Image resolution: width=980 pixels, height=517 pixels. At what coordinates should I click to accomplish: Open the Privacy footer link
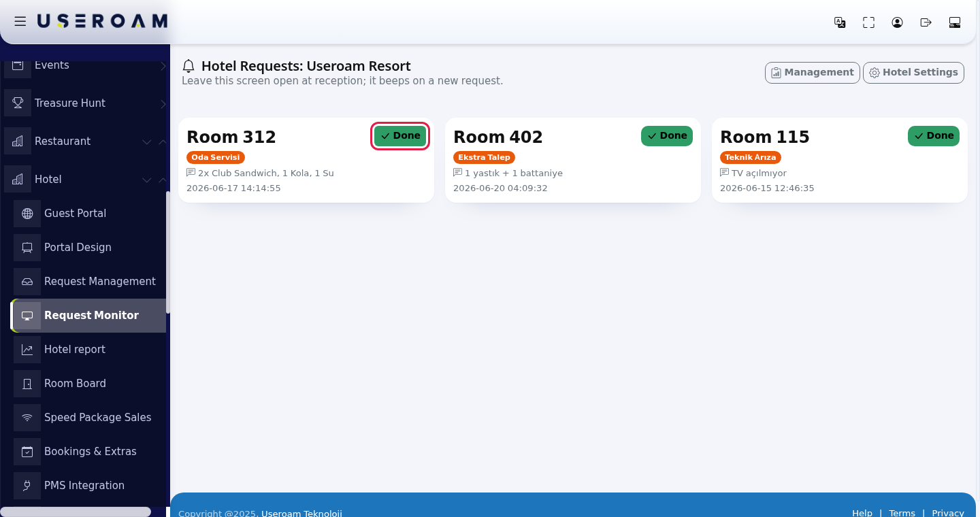pyautogui.click(x=948, y=513)
